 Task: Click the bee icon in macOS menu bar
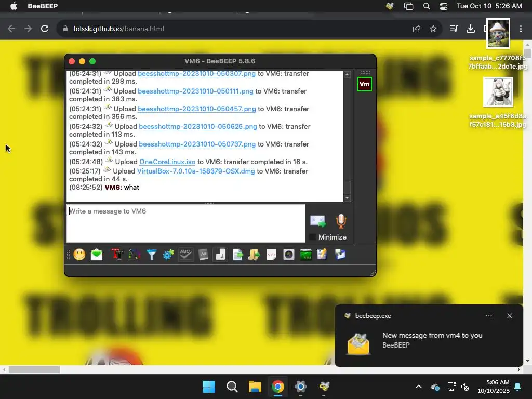[x=390, y=6]
